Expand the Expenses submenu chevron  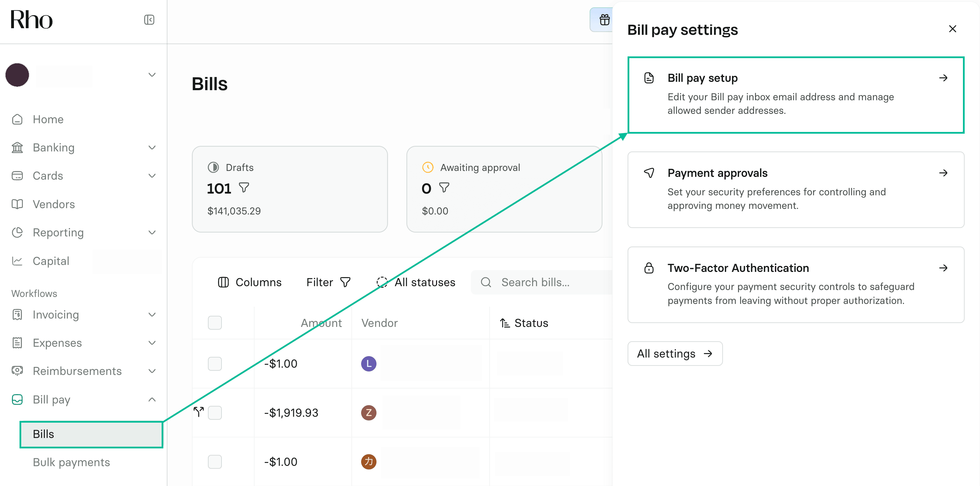152,343
